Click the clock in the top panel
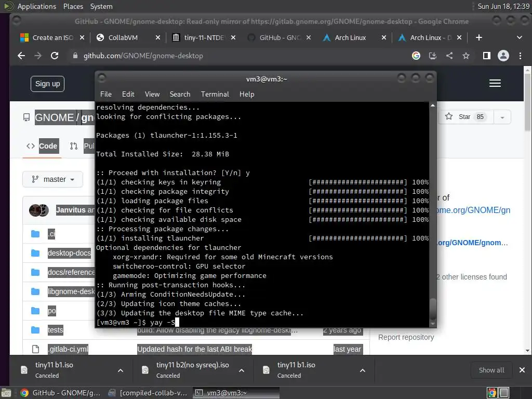The image size is (532, 399). click(503, 6)
